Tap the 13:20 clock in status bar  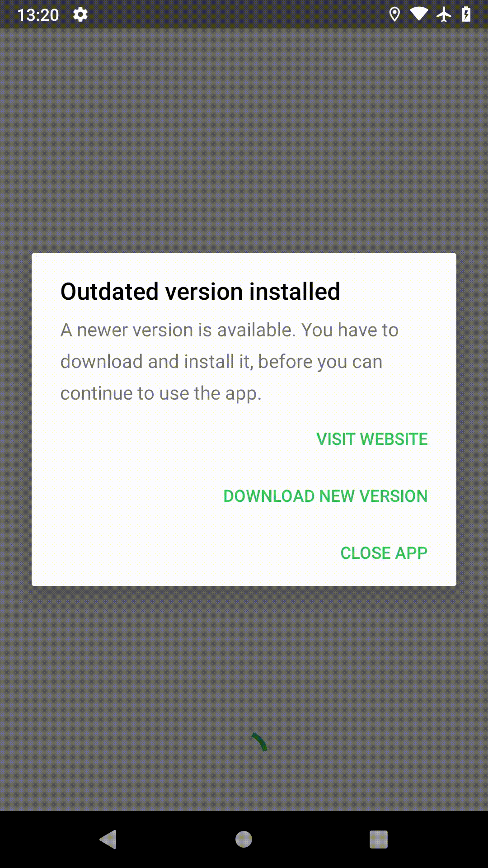[38, 15]
